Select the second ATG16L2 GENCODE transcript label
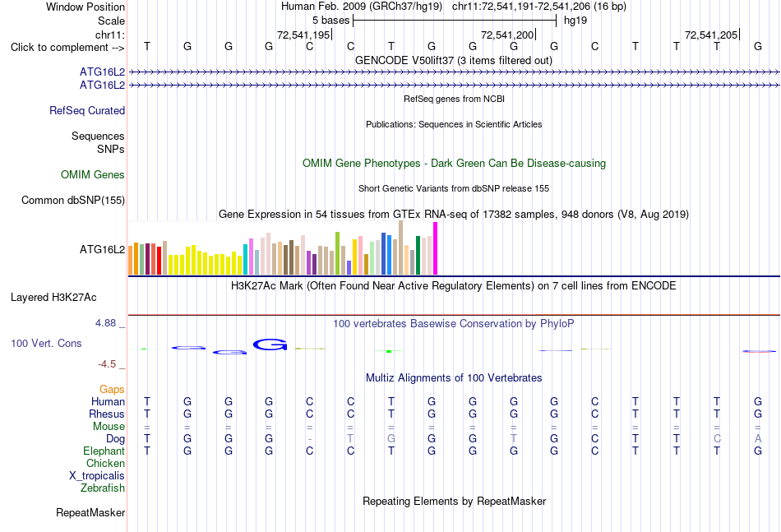 coord(102,86)
